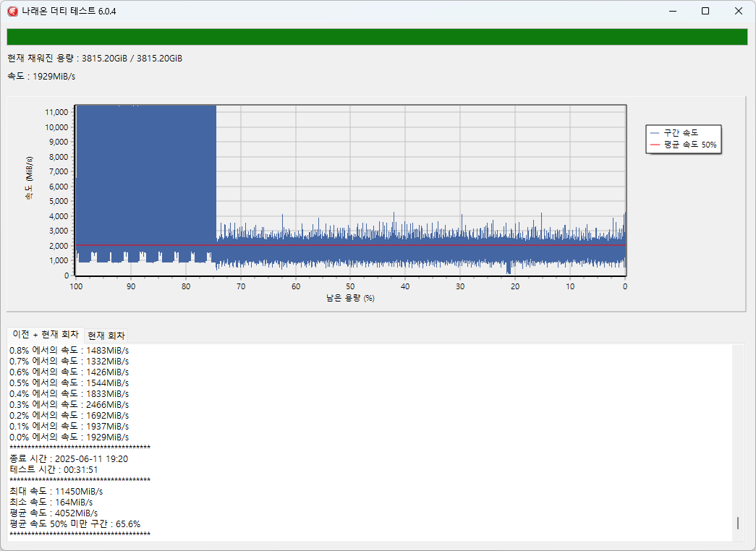Click the 속도 1929MiB/s status label
This screenshot has height=551, width=756.
click(x=41, y=76)
